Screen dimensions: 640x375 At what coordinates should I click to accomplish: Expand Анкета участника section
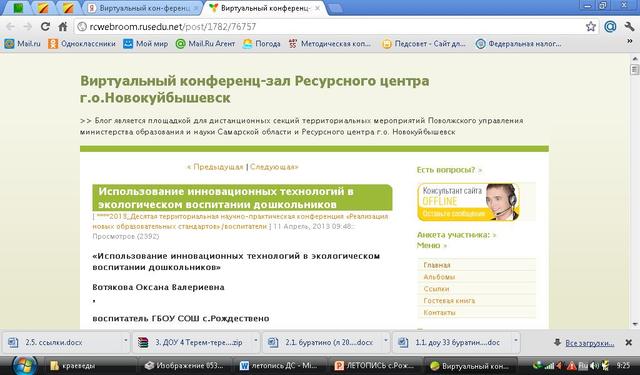point(456,235)
